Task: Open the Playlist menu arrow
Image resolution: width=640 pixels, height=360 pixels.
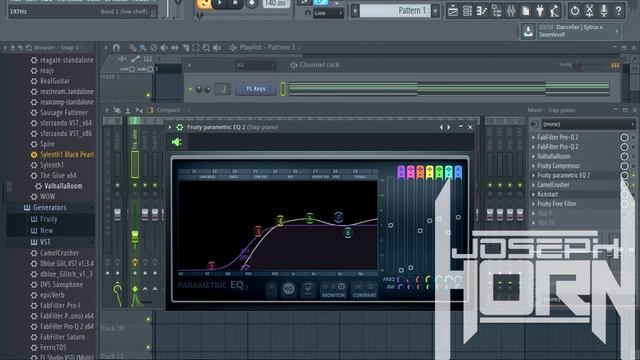Action: coord(107,48)
